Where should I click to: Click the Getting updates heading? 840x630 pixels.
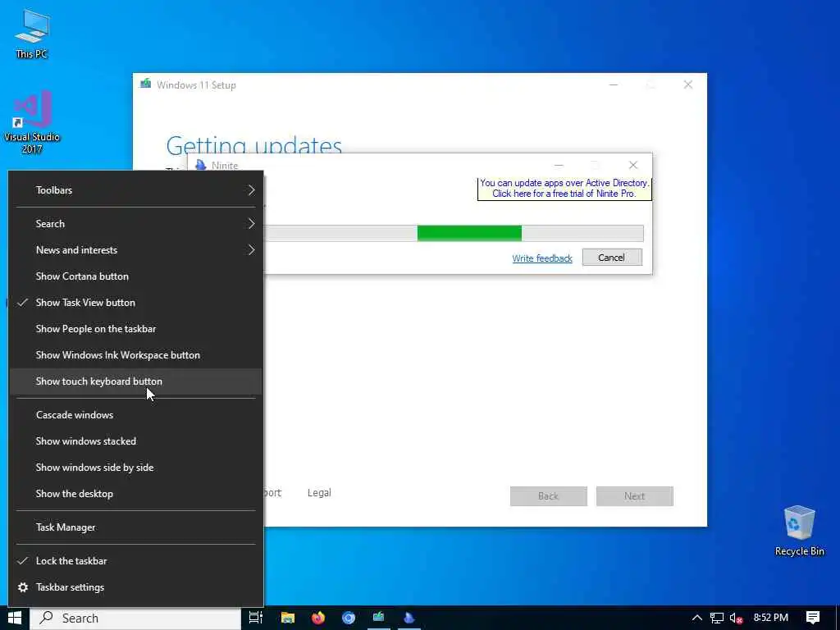click(x=254, y=145)
